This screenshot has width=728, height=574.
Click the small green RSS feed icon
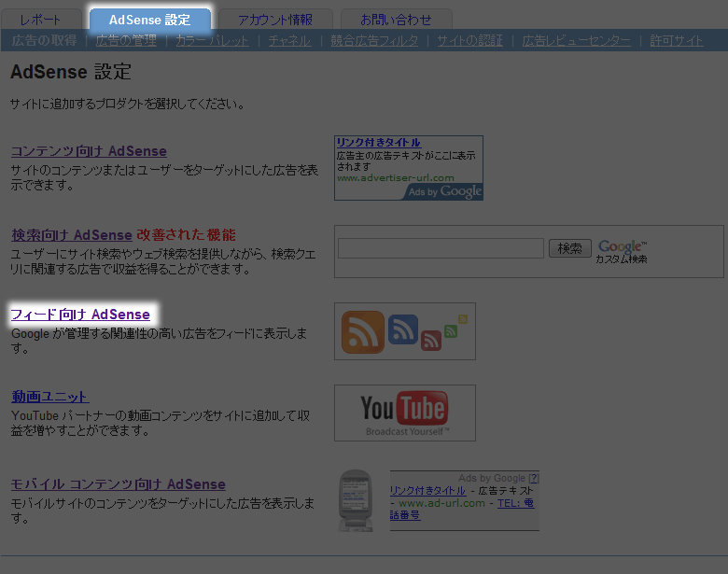451,330
